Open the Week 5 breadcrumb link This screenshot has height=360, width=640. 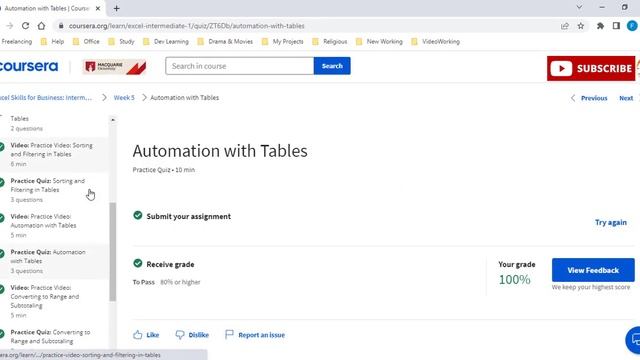(x=124, y=98)
